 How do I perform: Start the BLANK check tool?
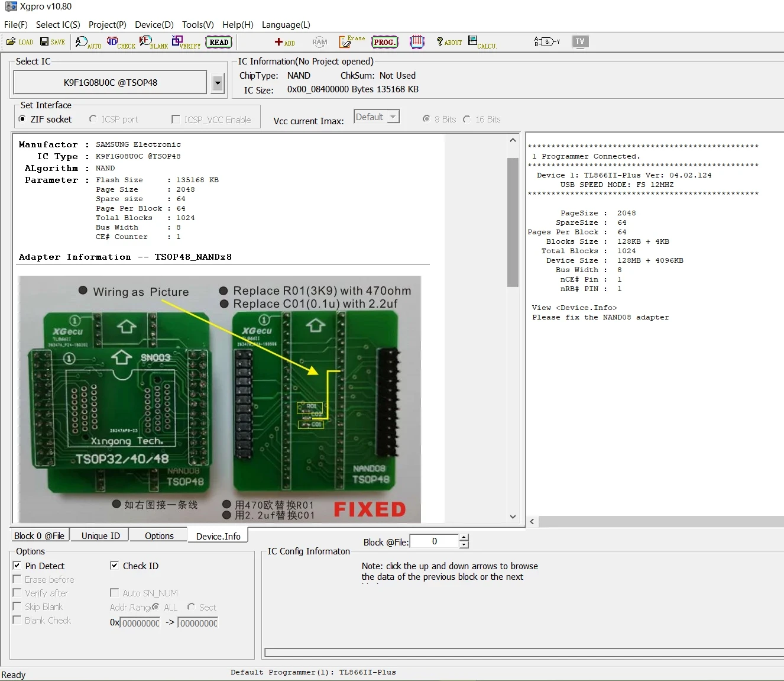[153, 42]
